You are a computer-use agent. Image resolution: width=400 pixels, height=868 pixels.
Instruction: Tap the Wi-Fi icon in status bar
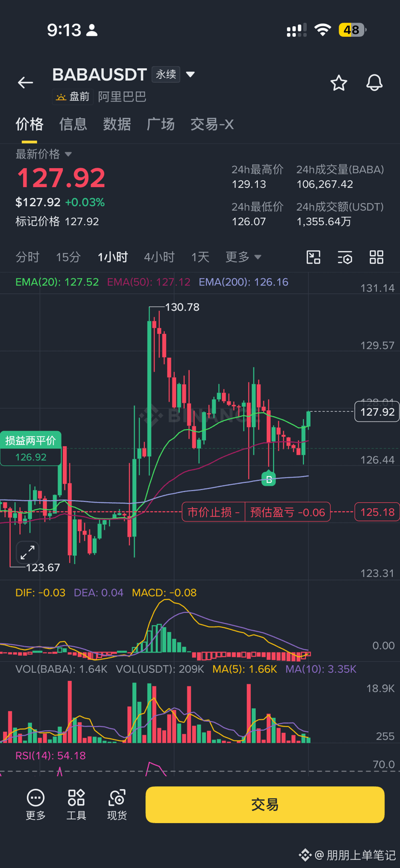322,30
